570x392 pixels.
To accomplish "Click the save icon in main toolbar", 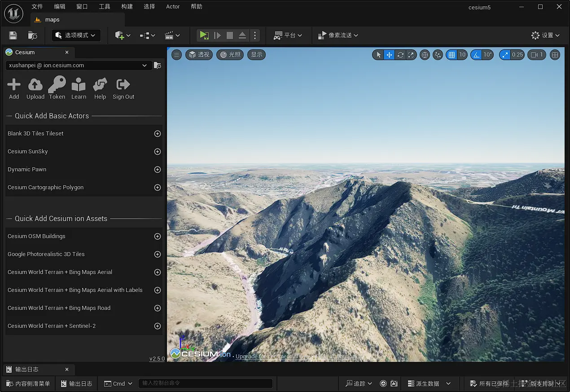I will click(x=13, y=35).
